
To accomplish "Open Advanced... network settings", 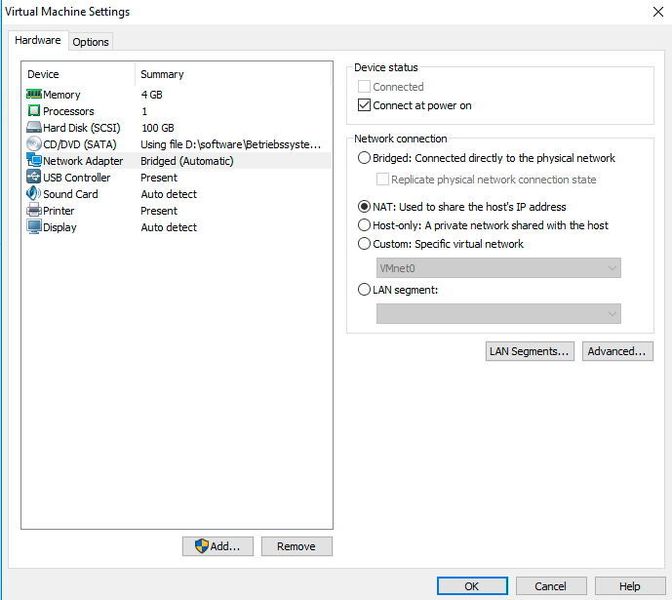I will click(617, 351).
